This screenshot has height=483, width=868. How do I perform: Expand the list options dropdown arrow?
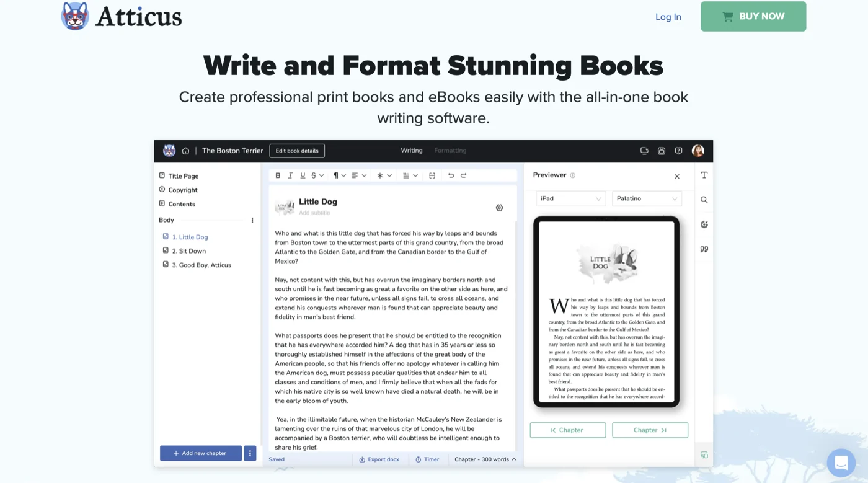[415, 175]
